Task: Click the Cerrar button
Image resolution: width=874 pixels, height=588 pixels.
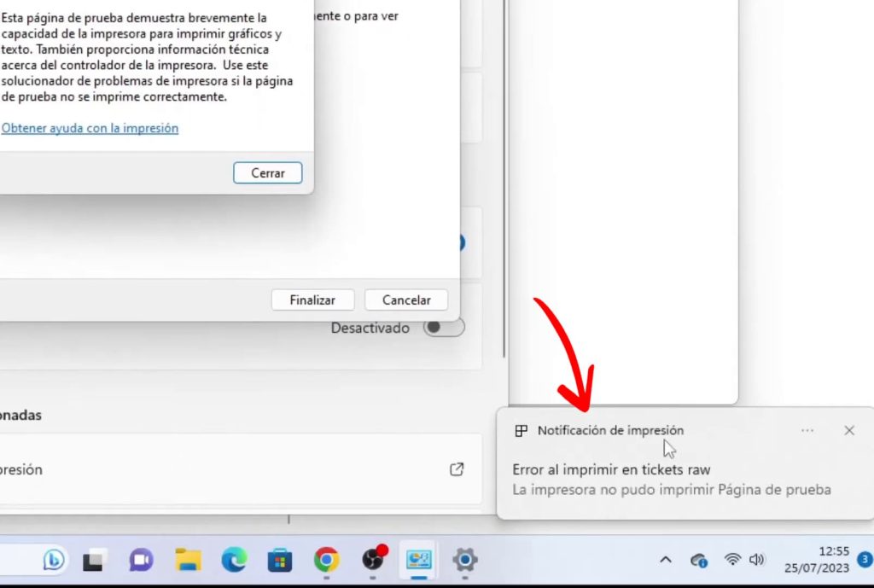Action: pyautogui.click(x=267, y=172)
